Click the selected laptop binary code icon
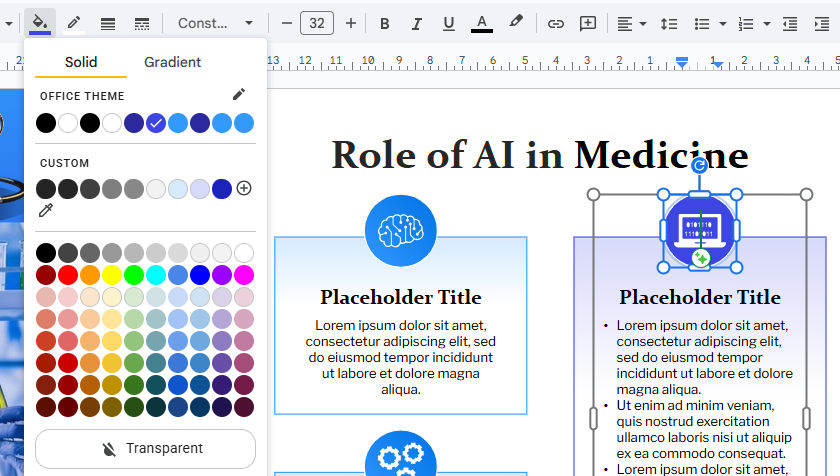Screen dimensions: 840x476 tap(700, 230)
